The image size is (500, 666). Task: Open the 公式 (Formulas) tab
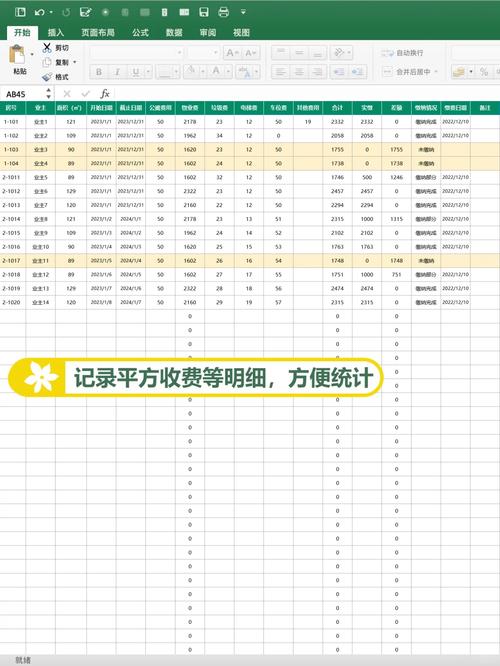click(140, 33)
